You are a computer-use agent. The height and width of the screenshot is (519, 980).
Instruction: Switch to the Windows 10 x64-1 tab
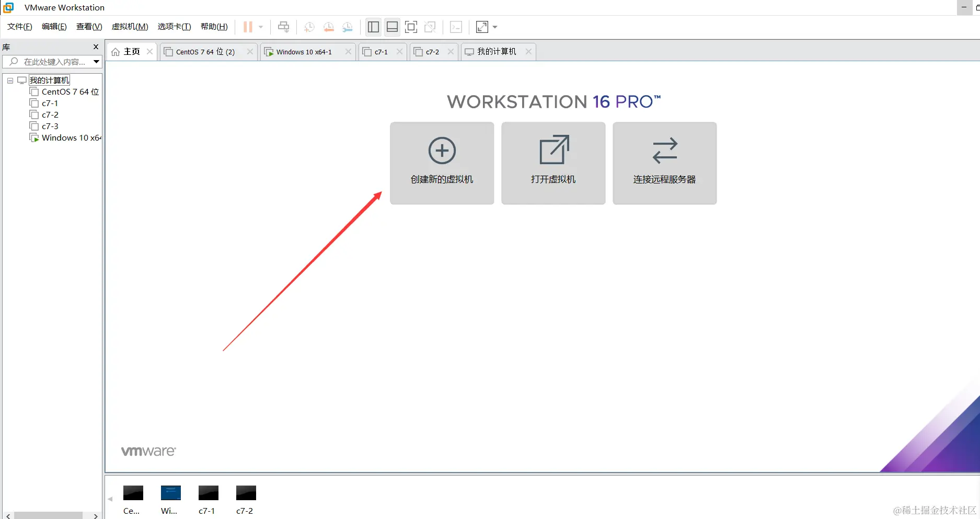(x=308, y=51)
